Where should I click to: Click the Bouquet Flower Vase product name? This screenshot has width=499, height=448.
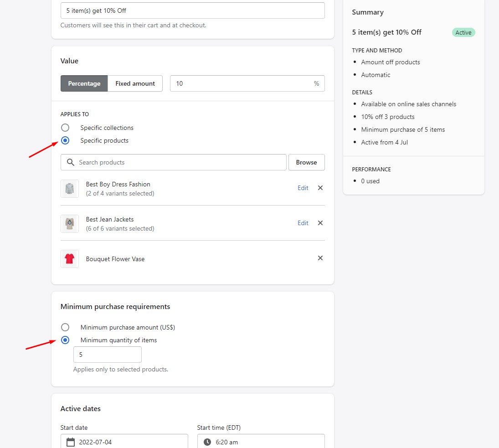(115, 259)
